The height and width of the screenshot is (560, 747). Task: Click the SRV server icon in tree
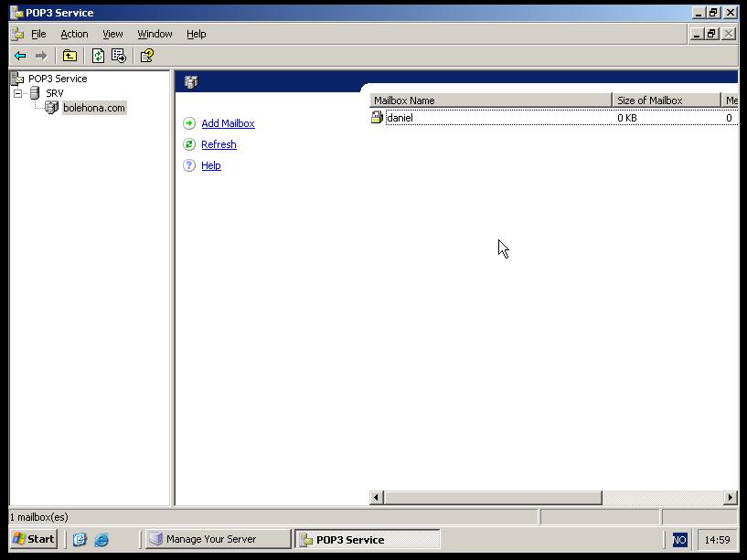(x=35, y=93)
